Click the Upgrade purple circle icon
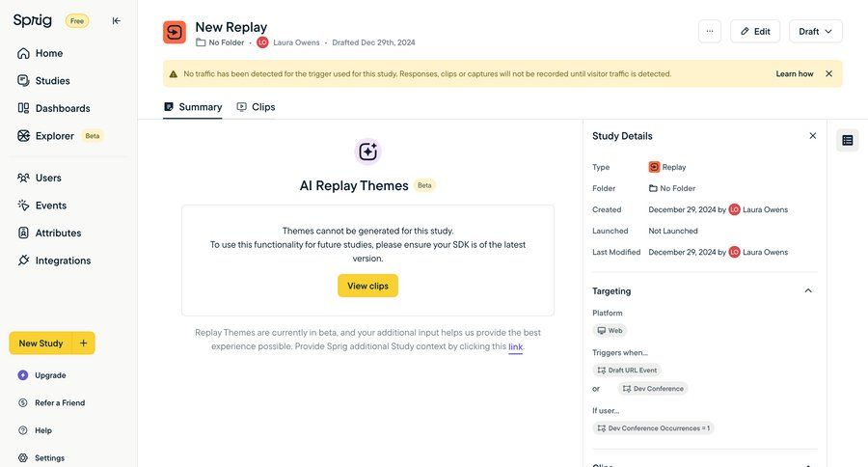Image resolution: width=868 pixels, height=467 pixels. pyautogui.click(x=23, y=375)
